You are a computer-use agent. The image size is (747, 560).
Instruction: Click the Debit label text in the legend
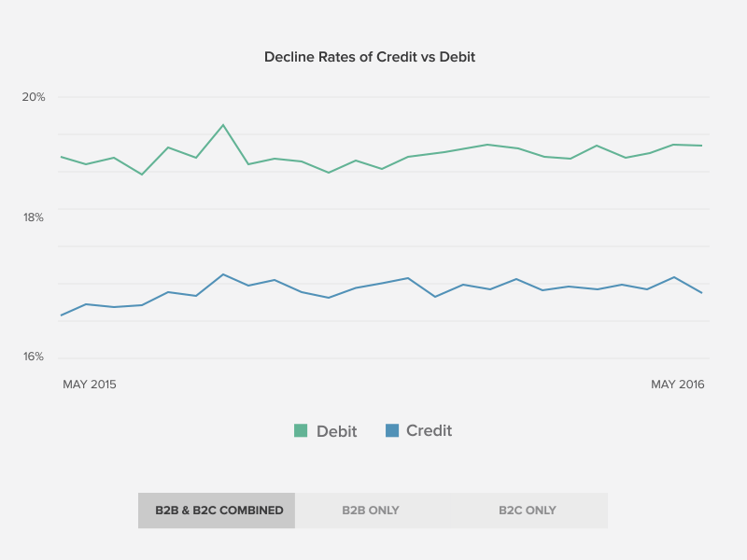336,430
